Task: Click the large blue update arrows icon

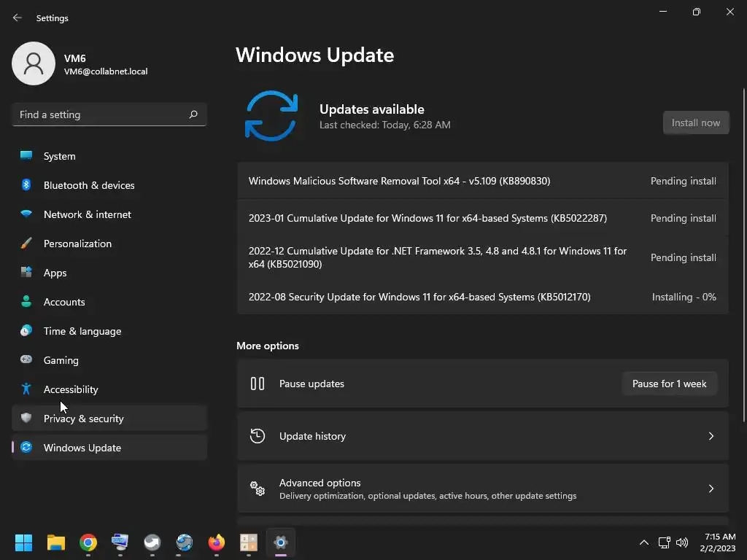Action: click(x=271, y=116)
